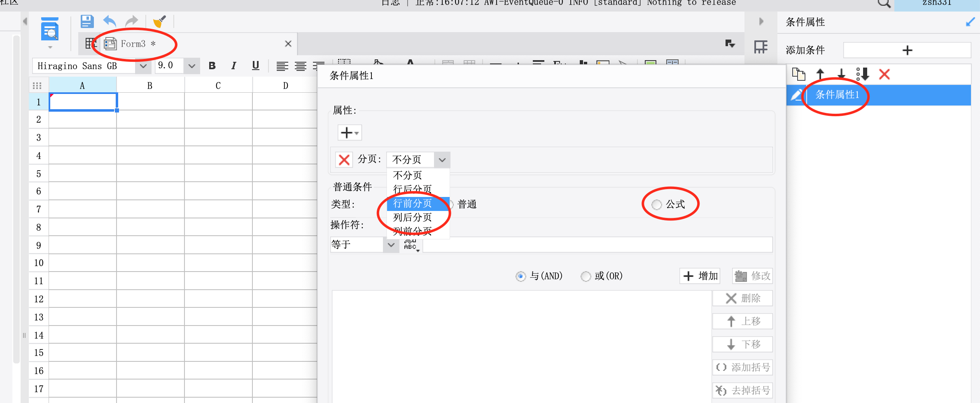Select the 公式 radio button

coord(656,204)
